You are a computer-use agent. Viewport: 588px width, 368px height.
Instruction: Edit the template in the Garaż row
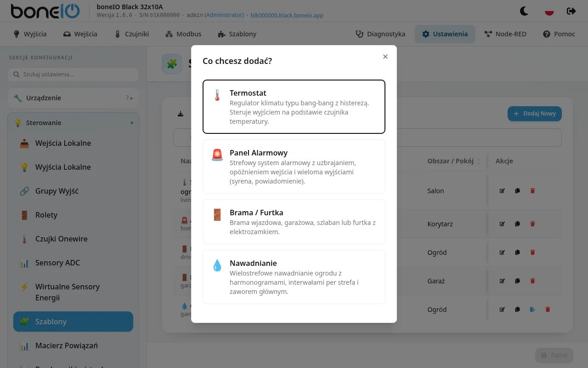coord(502,281)
